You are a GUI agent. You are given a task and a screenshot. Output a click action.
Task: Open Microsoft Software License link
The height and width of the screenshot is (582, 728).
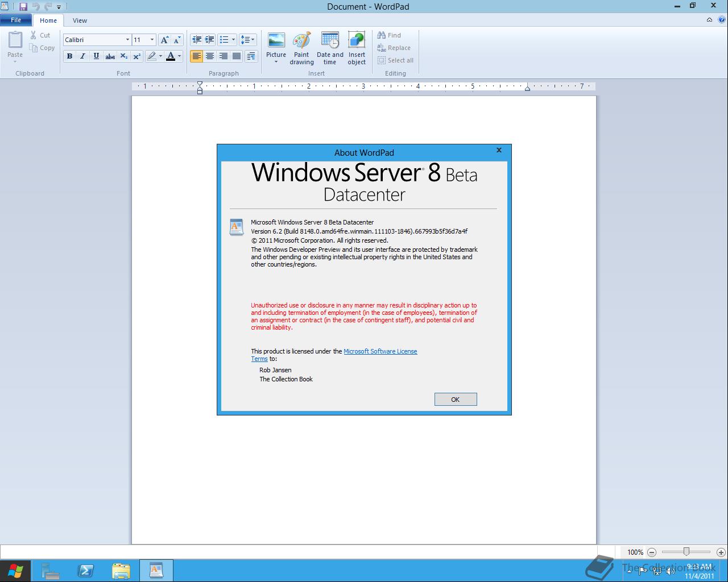[x=380, y=351]
